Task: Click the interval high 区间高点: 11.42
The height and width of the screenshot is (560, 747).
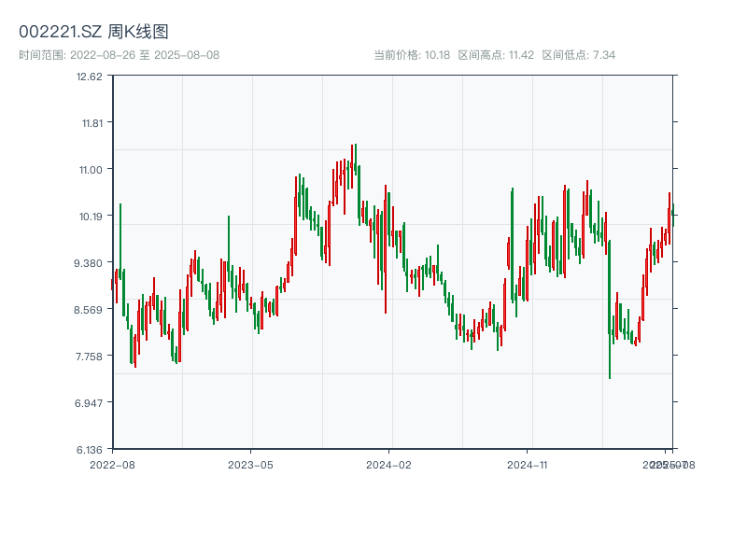Action: coord(496,55)
